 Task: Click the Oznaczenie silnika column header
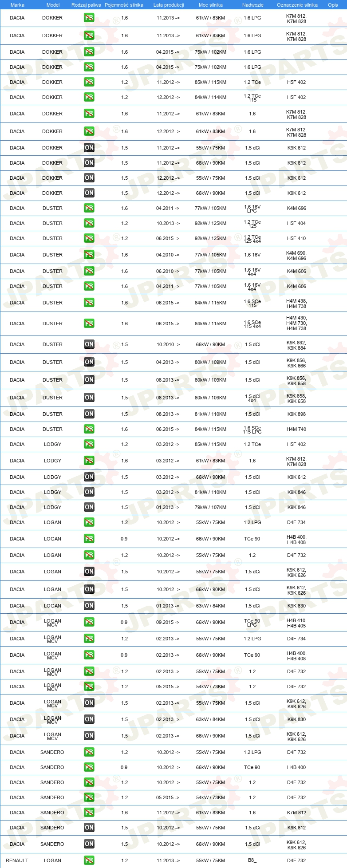coord(297,5)
